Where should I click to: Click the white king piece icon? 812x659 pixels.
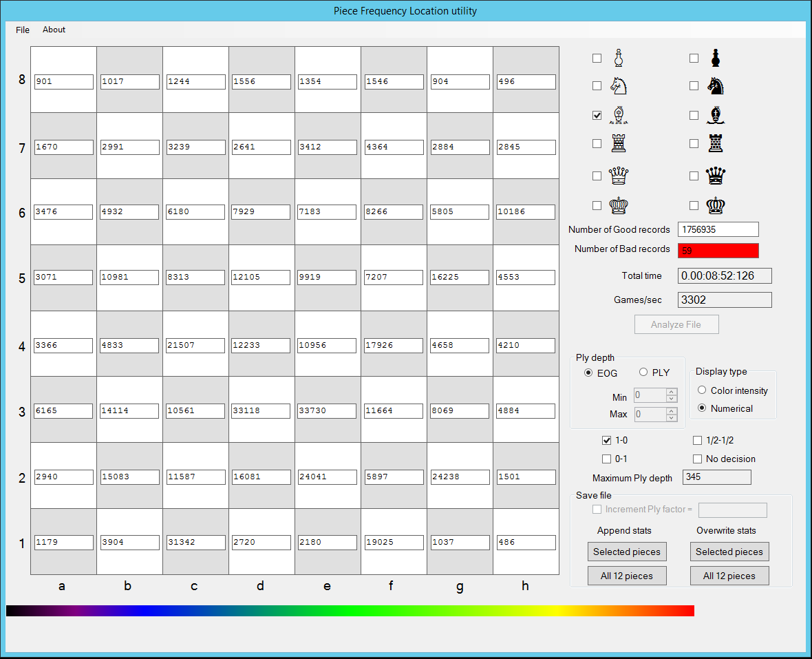(x=619, y=206)
